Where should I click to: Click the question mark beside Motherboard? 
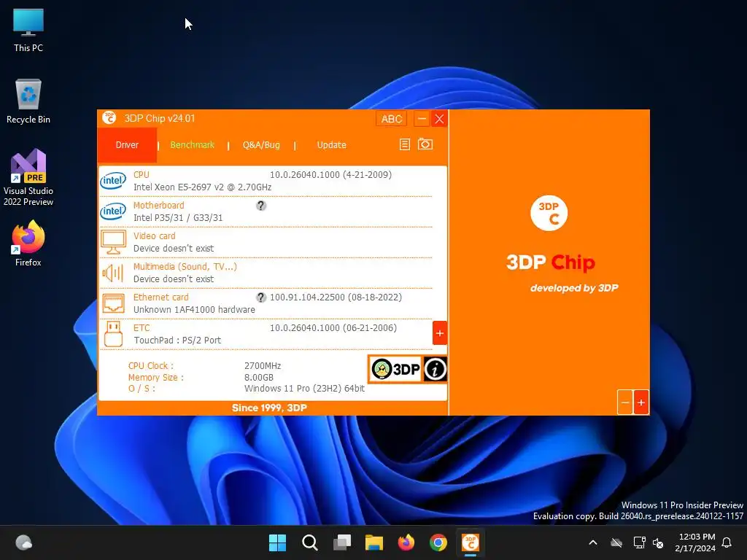[x=261, y=205]
